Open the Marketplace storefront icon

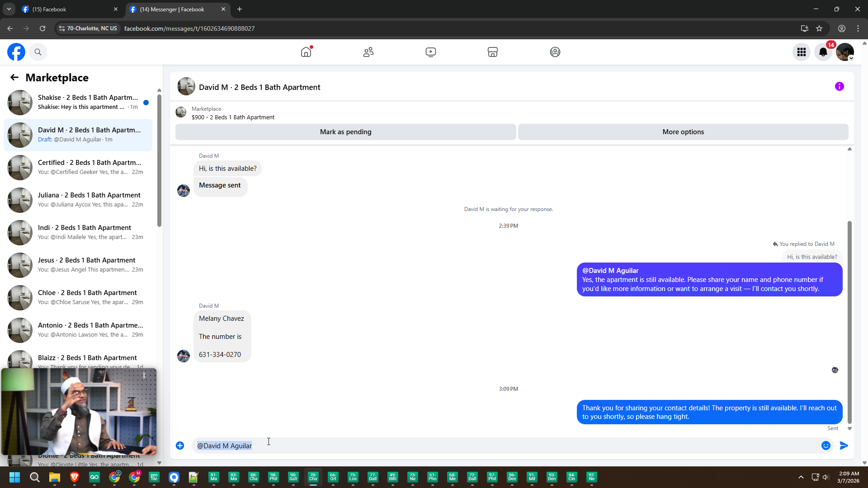click(x=493, y=52)
